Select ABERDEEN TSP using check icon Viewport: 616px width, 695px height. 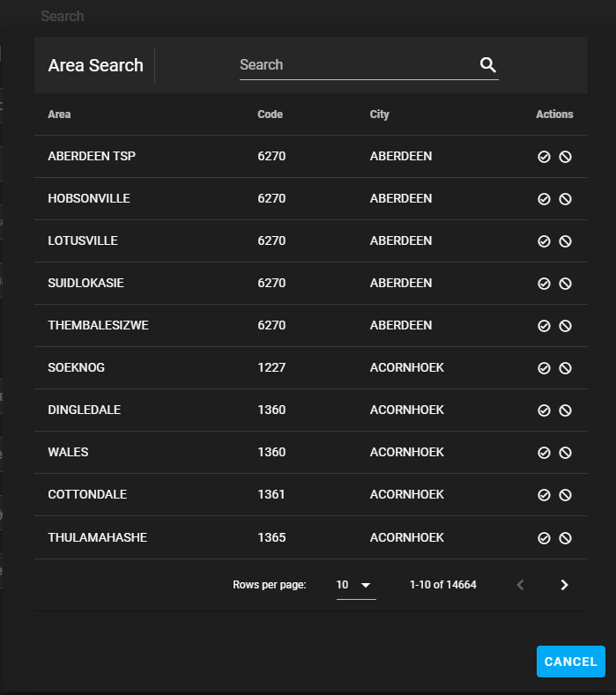click(544, 157)
